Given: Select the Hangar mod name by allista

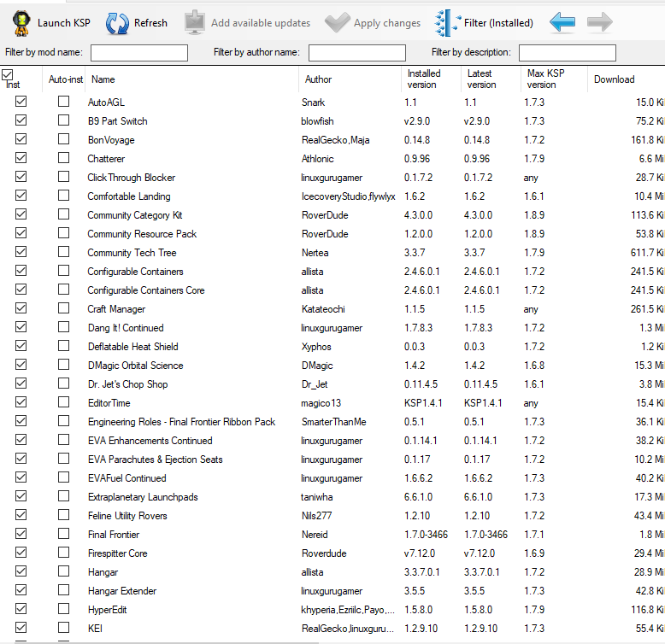Looking at the screenshot, I should (103, 572).
